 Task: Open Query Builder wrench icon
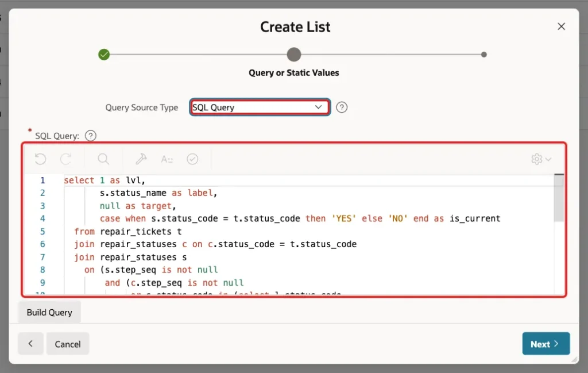(141, 159)
